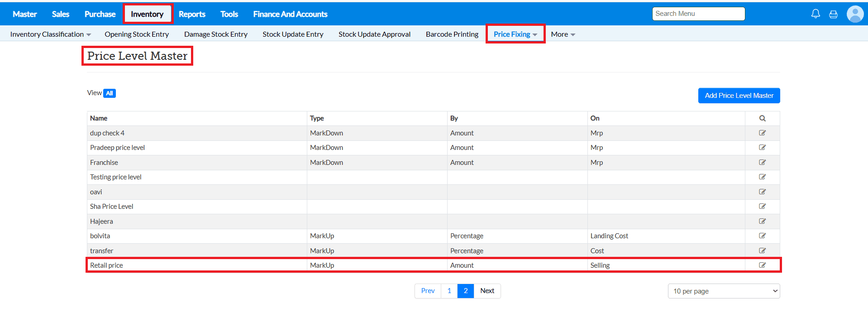Viewport: 868px width, 313px height.
Task: Click the printer icon in header
Action: [x=833, y=14]
